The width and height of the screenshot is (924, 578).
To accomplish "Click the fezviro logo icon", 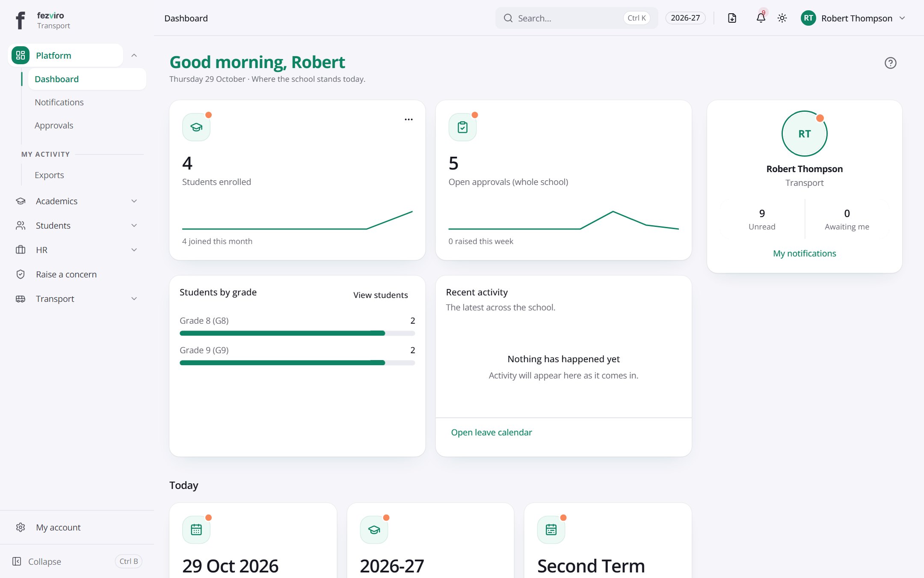I will [20, 20].
